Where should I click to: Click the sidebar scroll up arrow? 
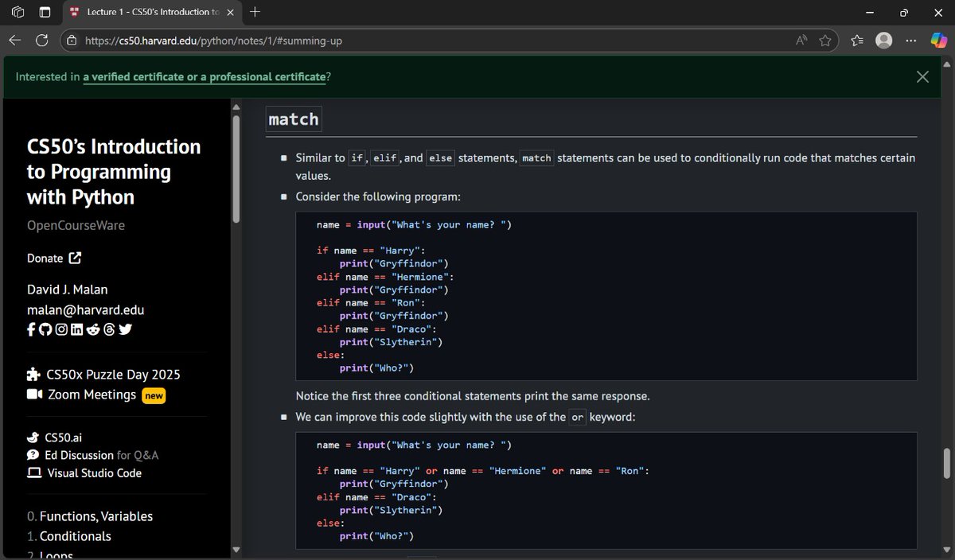point(236,107)
